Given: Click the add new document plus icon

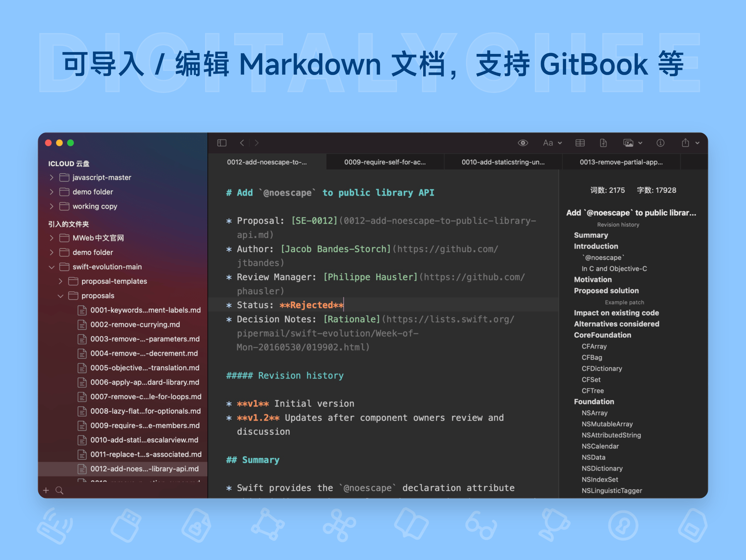Looking at the screenshot, I should [x=46, y=490].
